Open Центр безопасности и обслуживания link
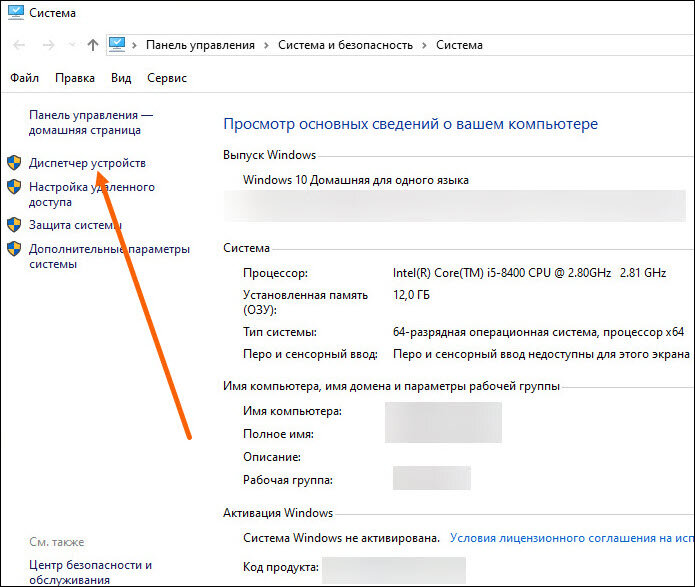The height and width of the screenshot is (587, 695). point(90,572)
